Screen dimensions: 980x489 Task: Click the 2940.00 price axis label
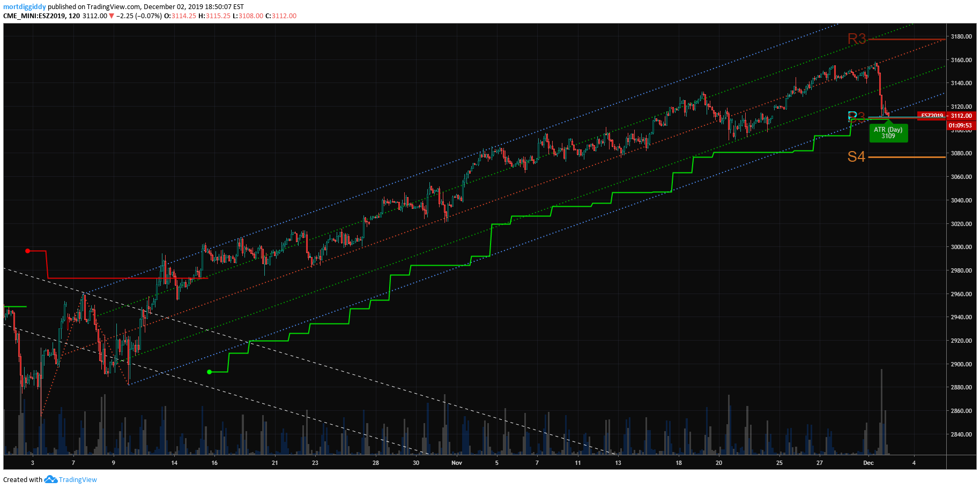pos(961,317)
